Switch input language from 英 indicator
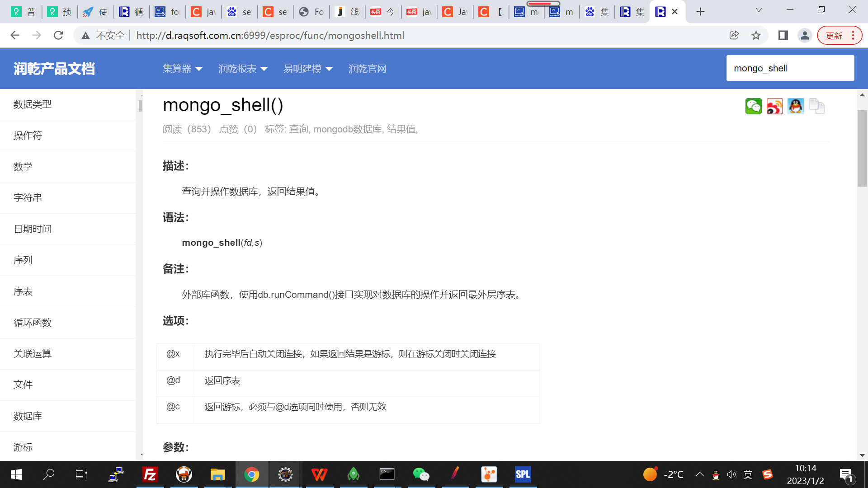The image size is (868, 488). click(748, 474)
